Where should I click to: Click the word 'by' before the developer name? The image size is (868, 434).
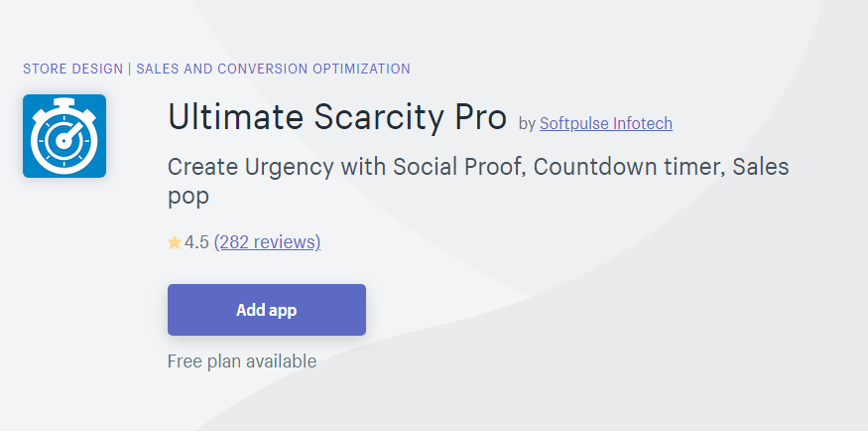tap(527, 124)
